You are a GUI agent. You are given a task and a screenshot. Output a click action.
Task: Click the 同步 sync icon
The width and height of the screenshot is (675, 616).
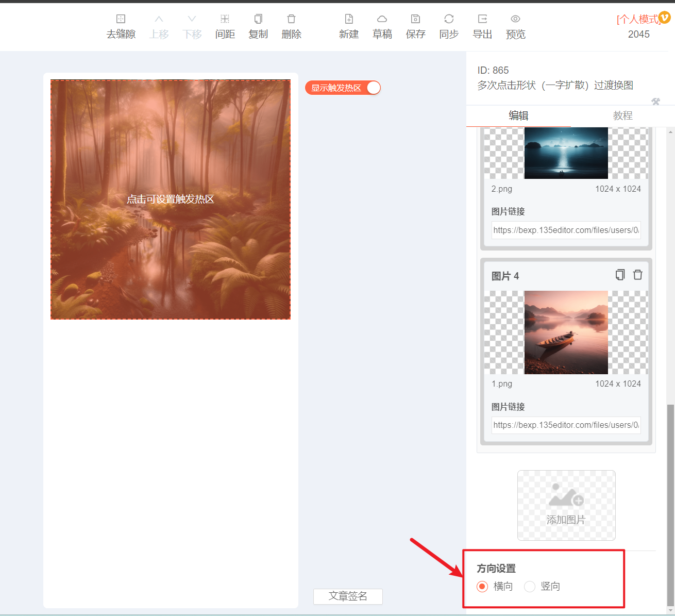tap(449, 19)
